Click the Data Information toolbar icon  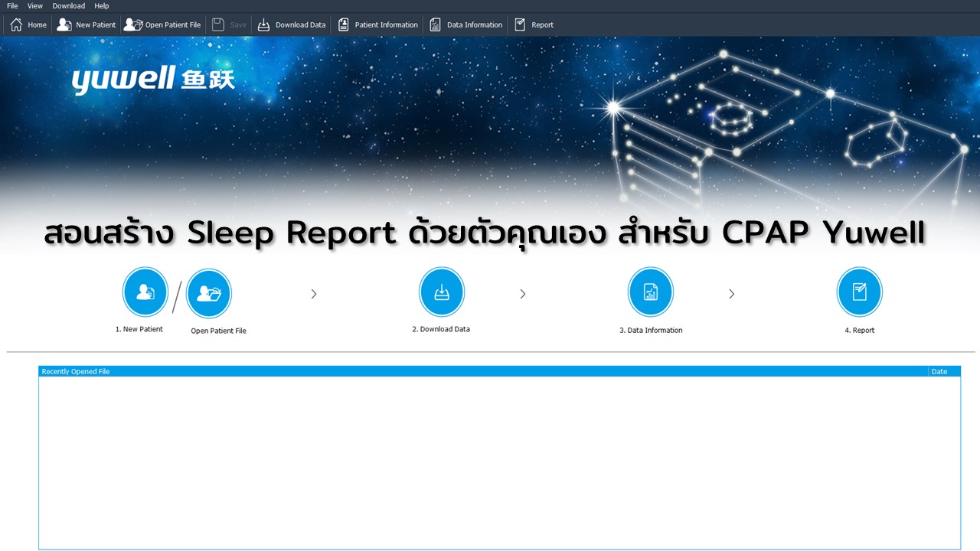tap(435, 24)
